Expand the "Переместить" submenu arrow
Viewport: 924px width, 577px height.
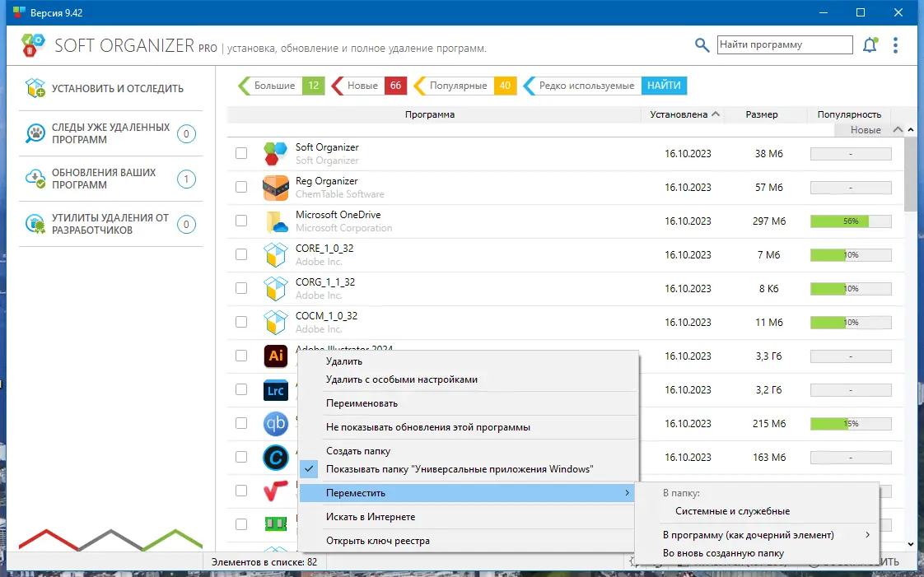click(x=627, y=493)
